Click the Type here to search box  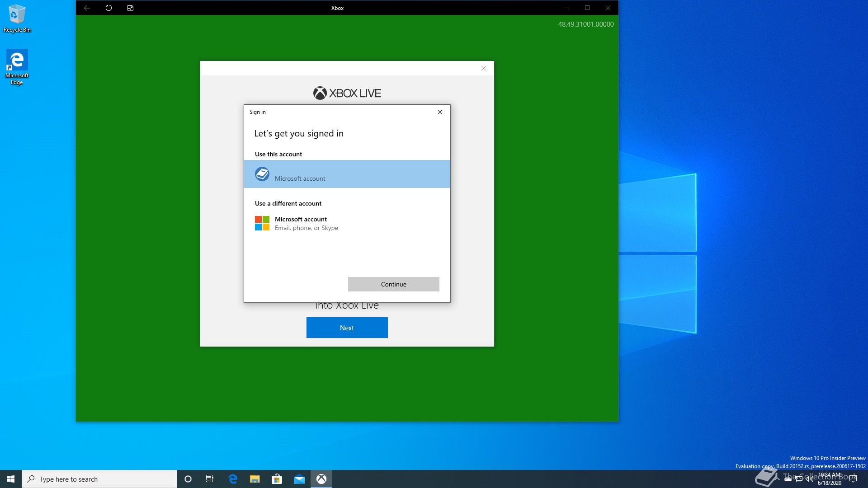(99, 479)
